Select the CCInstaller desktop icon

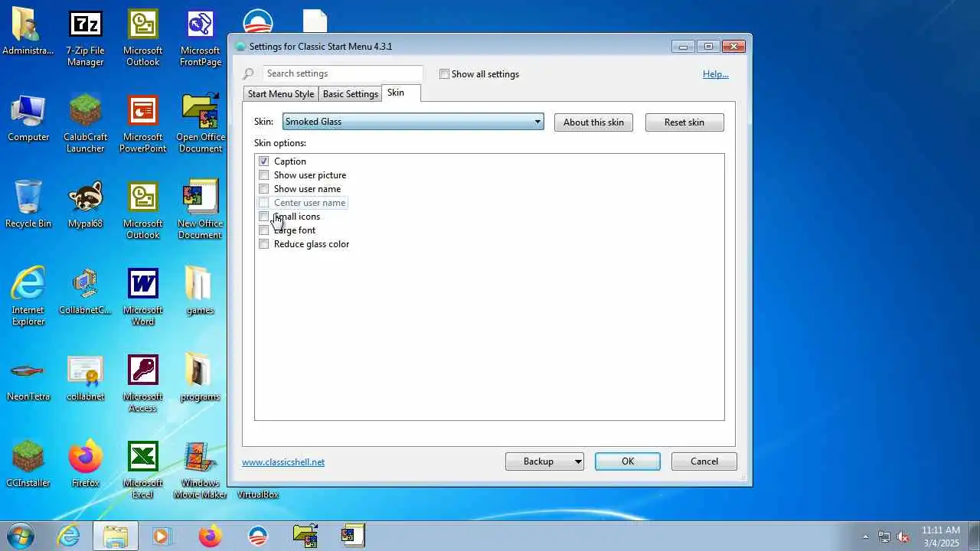click(x=28, y=465)
